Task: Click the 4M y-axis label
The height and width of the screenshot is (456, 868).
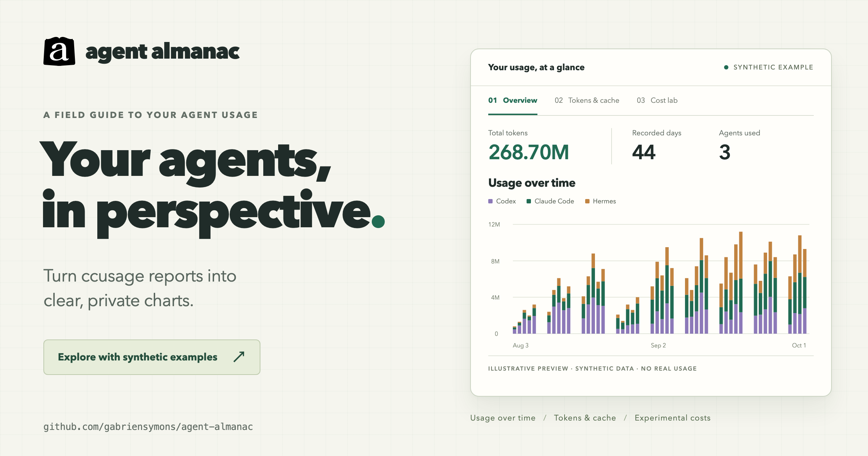Action: tap(495, 297)
